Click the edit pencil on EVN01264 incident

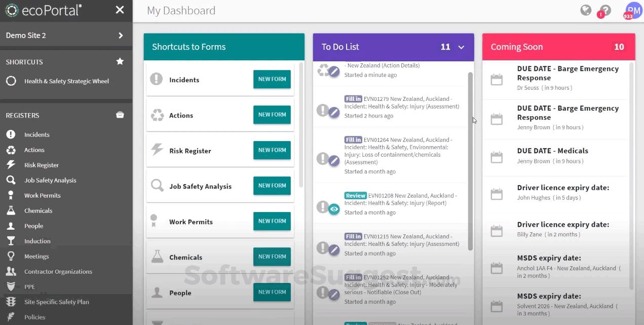pos(333,159)
